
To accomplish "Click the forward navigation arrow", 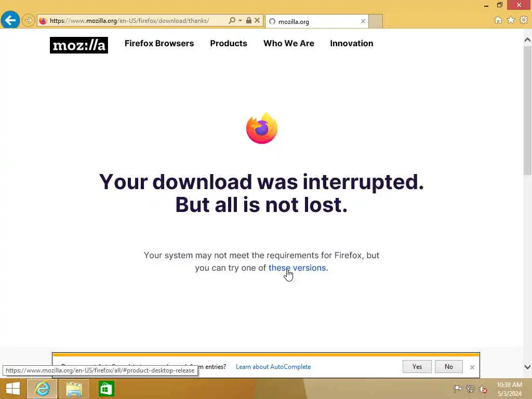I will [x=29, y=20].
